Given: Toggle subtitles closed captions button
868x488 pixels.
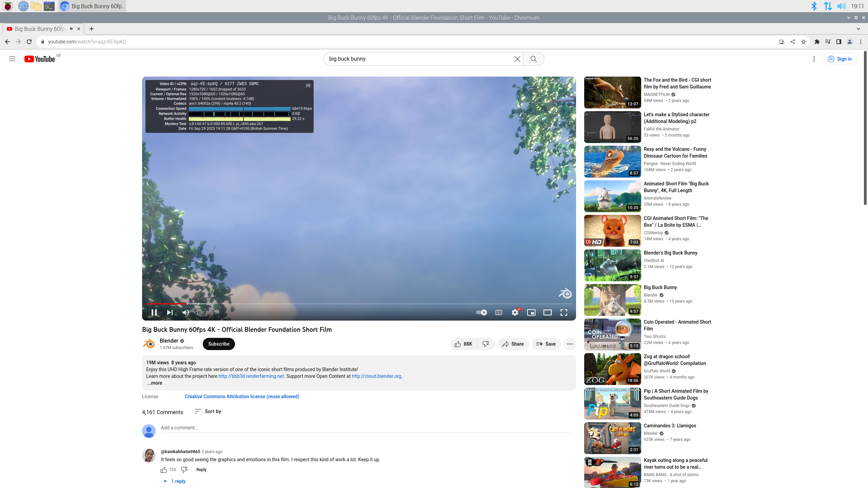Looking at the screenshot, I should tap(498, 312).
